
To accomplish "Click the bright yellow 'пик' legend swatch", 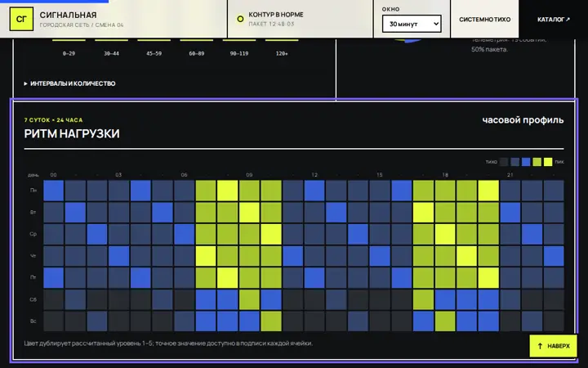I will pyautogui.click(x=548, y=162).
